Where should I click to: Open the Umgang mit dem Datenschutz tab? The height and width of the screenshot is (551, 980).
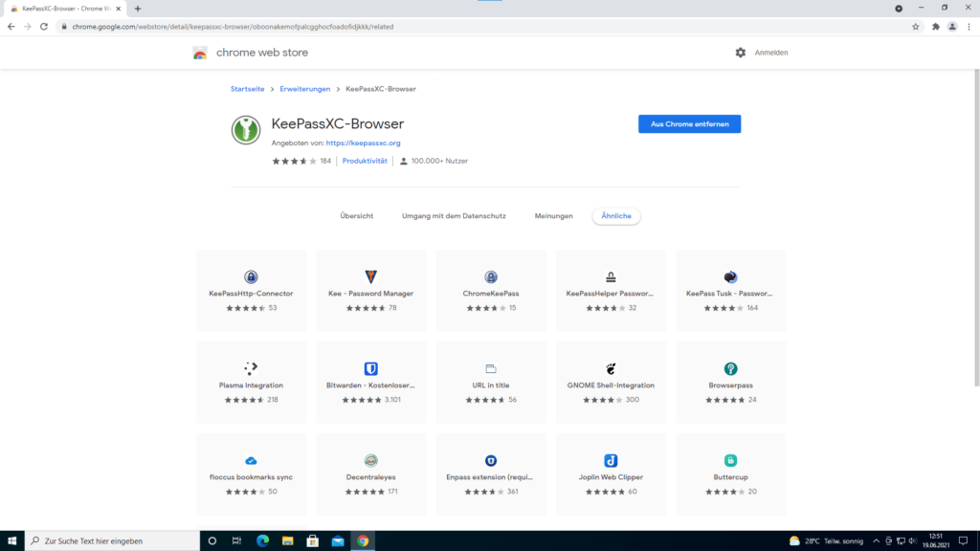click(x=454, y=216)
